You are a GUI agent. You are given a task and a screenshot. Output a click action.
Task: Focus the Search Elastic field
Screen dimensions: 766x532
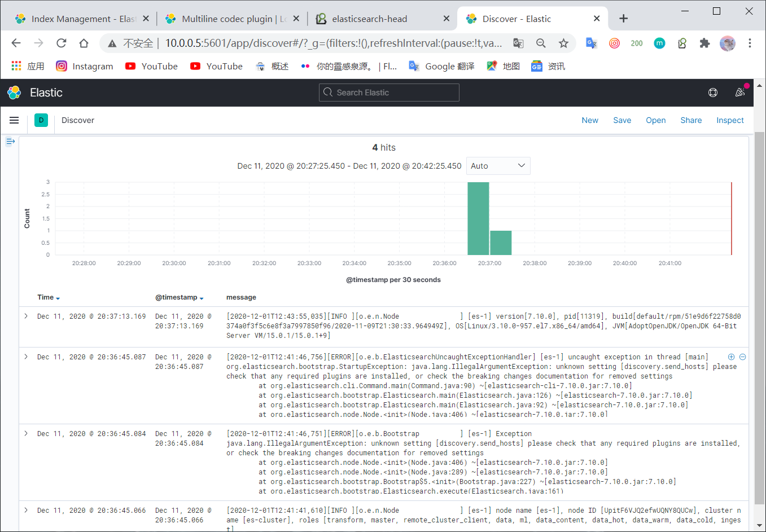pyautogui.click(x=389, y=93)
